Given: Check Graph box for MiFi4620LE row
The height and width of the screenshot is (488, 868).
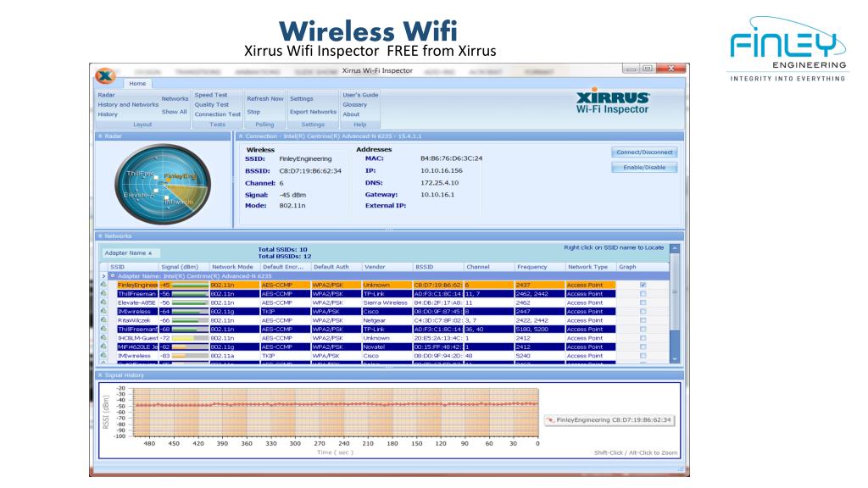Looking at the screenshot, I should pyautogui.click(x=643, y=347).
